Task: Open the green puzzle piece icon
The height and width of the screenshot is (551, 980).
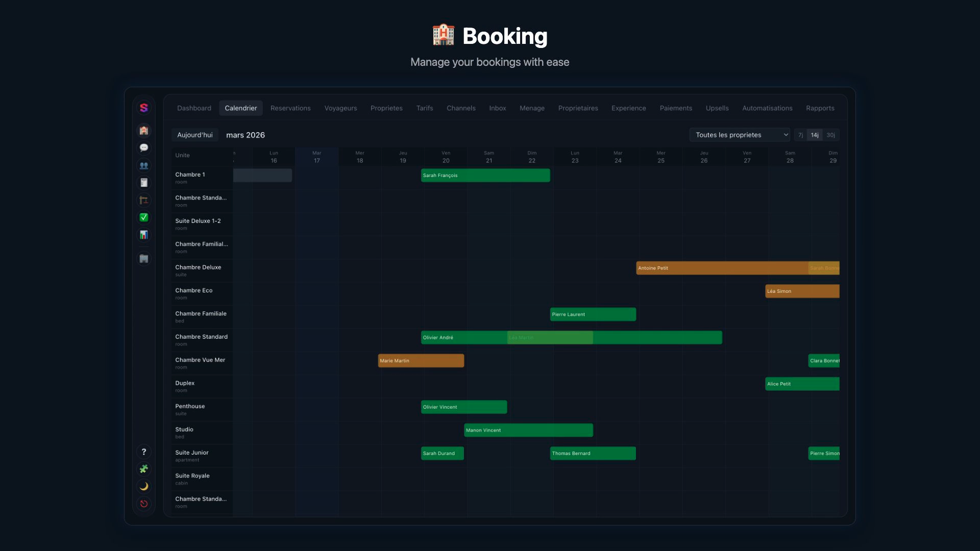Action: (144, 469)
